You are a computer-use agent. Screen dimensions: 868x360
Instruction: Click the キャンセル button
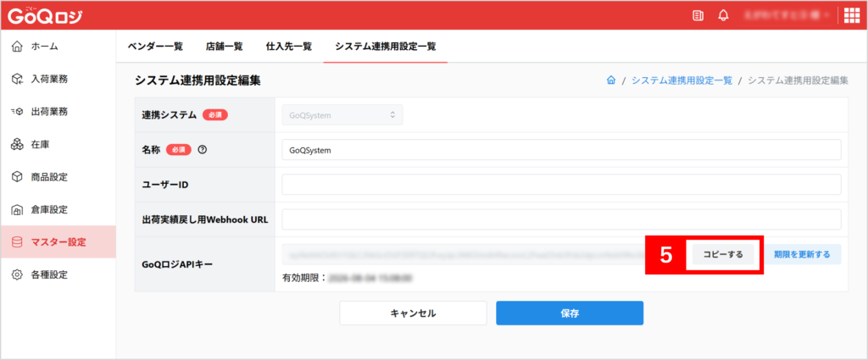click(413, 313)
